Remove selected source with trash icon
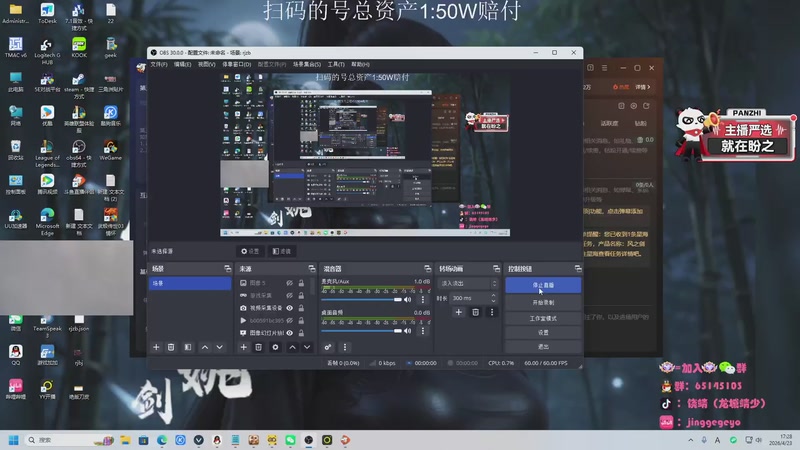 (x=259, y=347)
